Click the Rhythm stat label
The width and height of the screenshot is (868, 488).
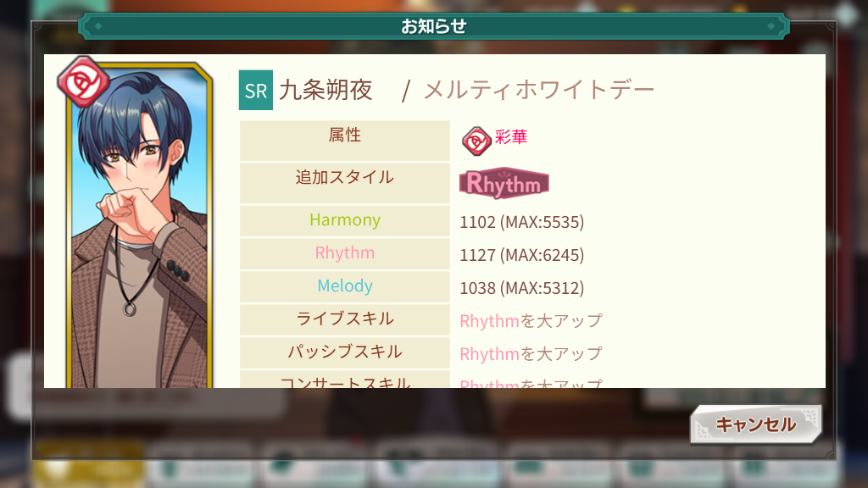[345, 253]
